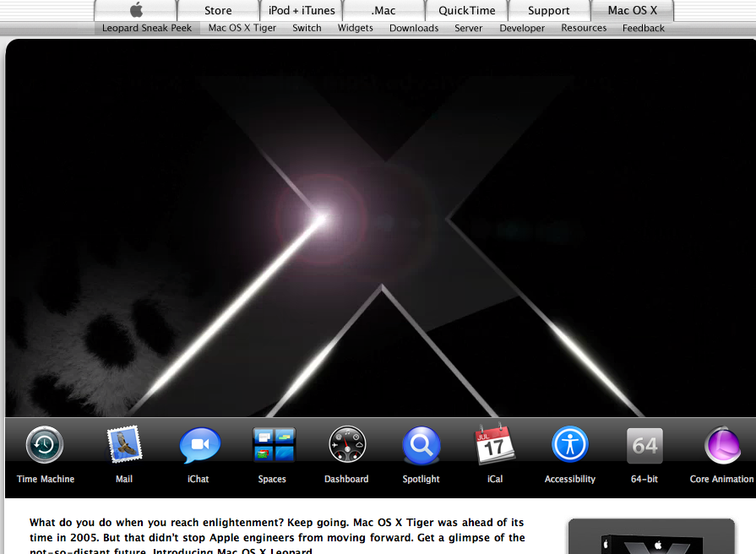Open the Switch subnav link
Screen dimensions: 756x554
(x=307, y=28)
